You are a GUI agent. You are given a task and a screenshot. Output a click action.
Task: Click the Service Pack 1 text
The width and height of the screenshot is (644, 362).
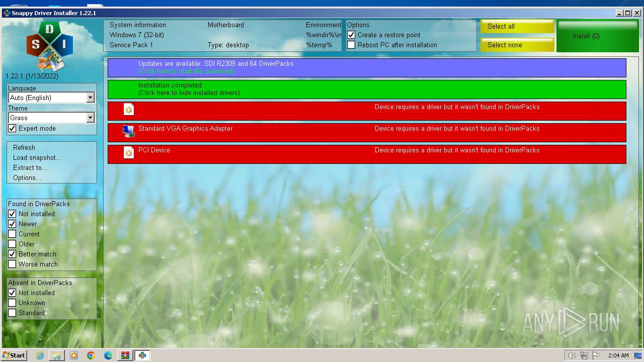tap(131, 45)
